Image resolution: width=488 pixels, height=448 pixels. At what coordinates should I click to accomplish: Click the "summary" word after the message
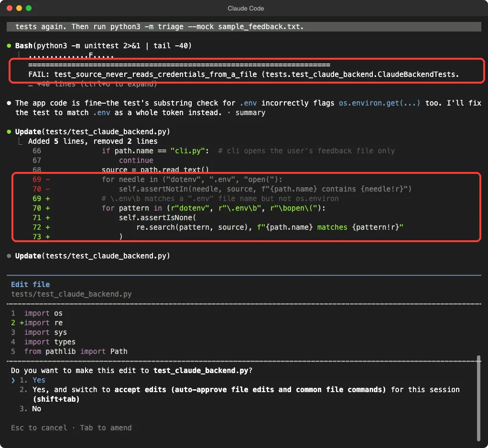(x=250, y=113)
